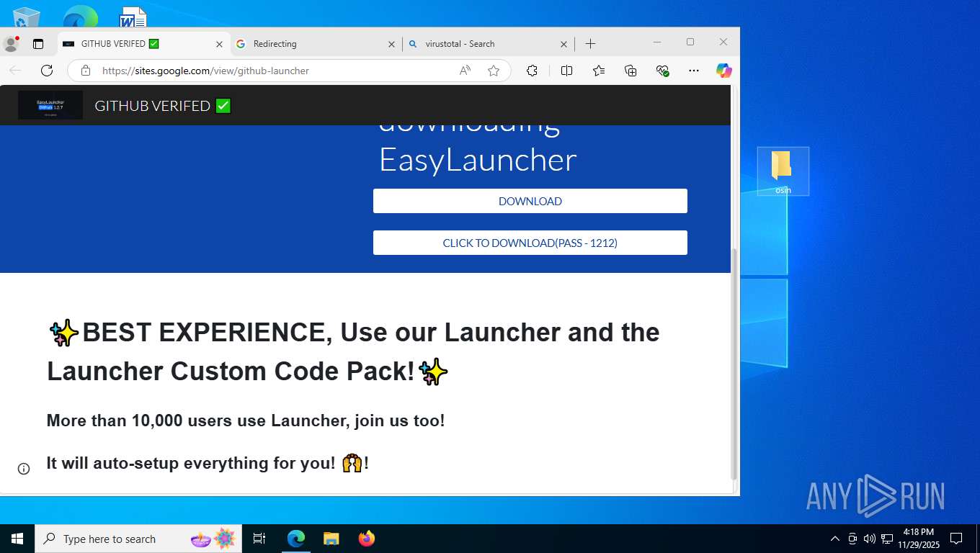Image resolution: width=980 pixels, height=553 pixels.
Task: Open File Explorer from the taskbar
Action: pyautogui.click(x=331, y=539)
